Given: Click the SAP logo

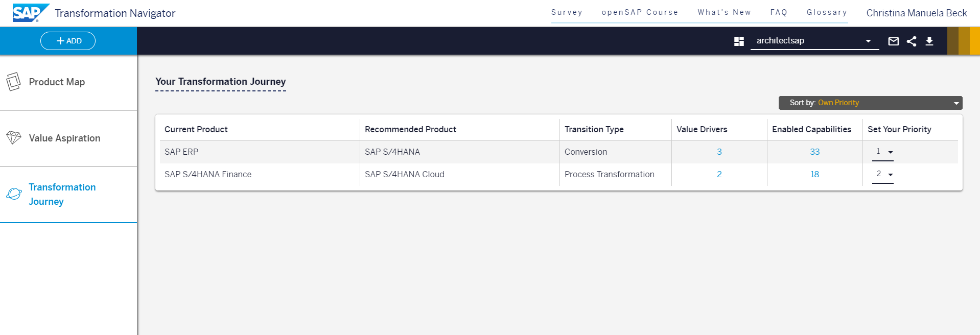Looking at the screenshot, I should [x=30, y=13].
